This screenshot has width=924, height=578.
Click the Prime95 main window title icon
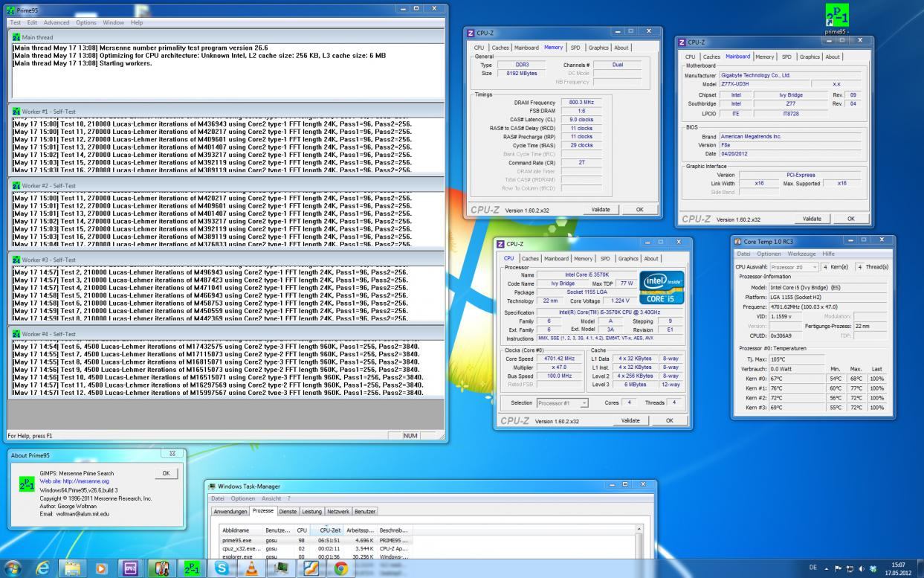click(x=10, y=9)
